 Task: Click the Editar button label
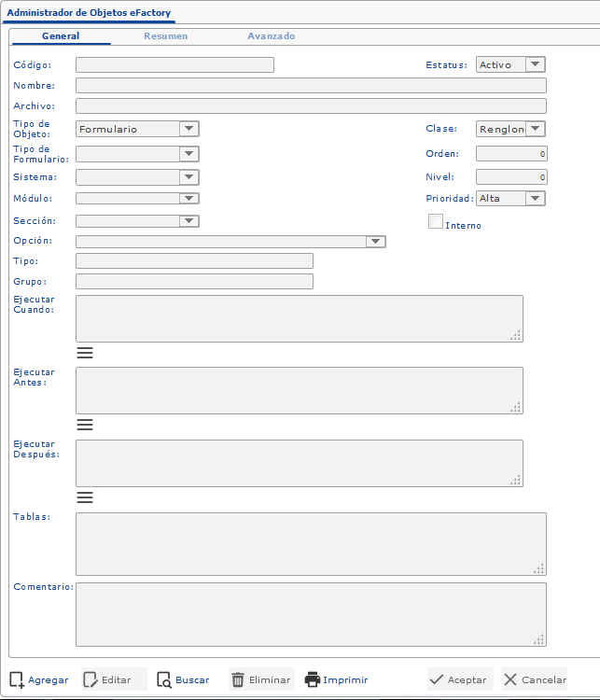(116, 679)
